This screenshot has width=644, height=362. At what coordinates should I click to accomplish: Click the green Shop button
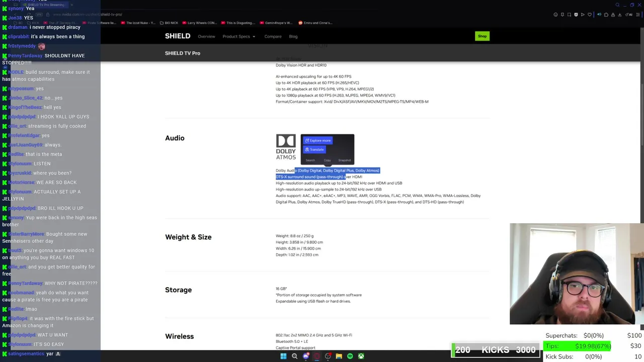point(482,36)
